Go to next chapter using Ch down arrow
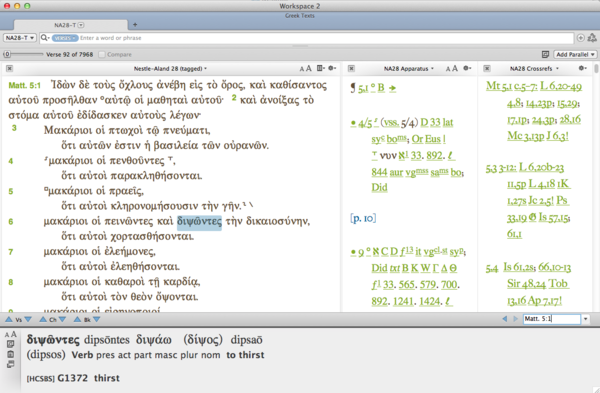Screen dimensions: 600x393 click(62, 319)
